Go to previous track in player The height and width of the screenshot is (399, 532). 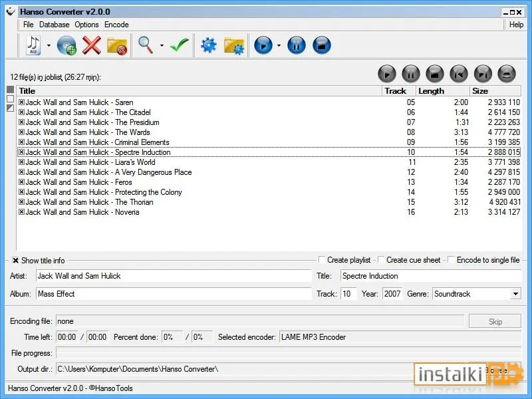coord(459,74)
